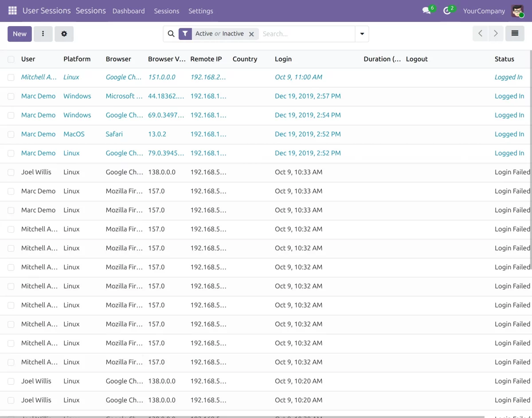Click into the Search input field

[x=307, y=34]
